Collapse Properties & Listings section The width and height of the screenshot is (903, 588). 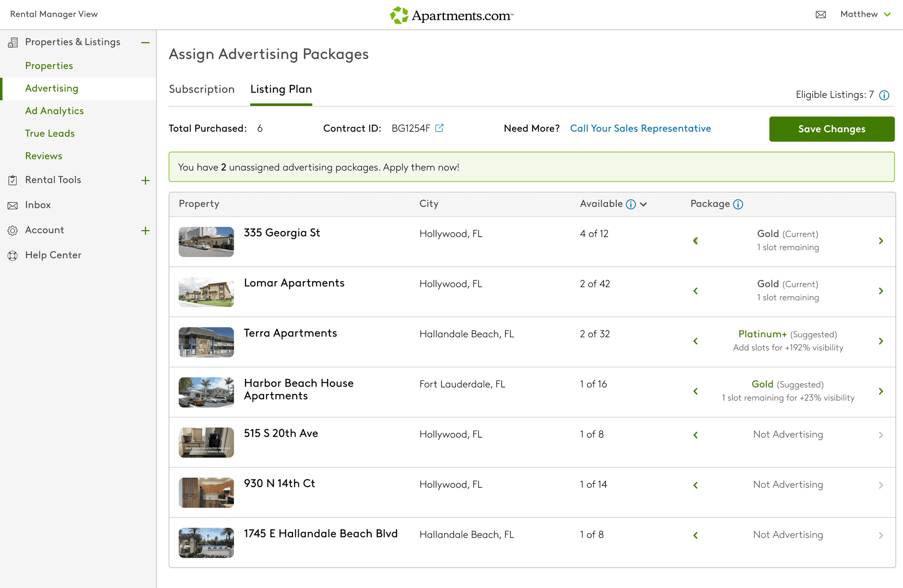point(145,42)
